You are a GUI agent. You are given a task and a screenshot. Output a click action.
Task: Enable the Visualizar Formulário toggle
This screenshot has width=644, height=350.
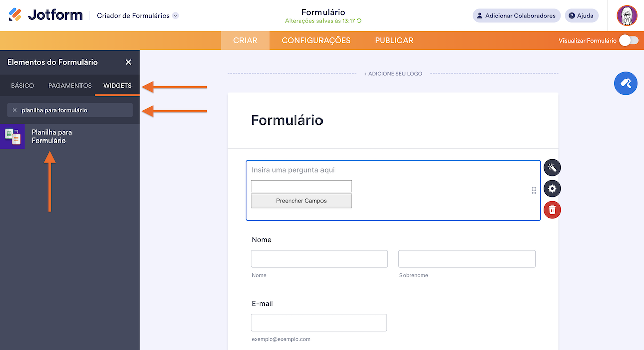pyautogui.click(x=628, y=39)
